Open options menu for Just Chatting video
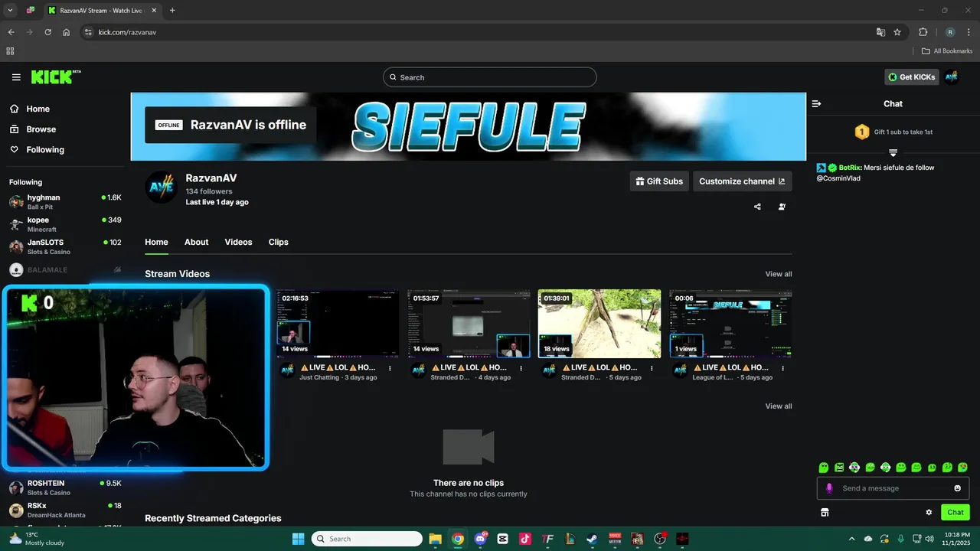Viewport: 980px width, 551px height. pyautogui.click(x=390, y=368)
